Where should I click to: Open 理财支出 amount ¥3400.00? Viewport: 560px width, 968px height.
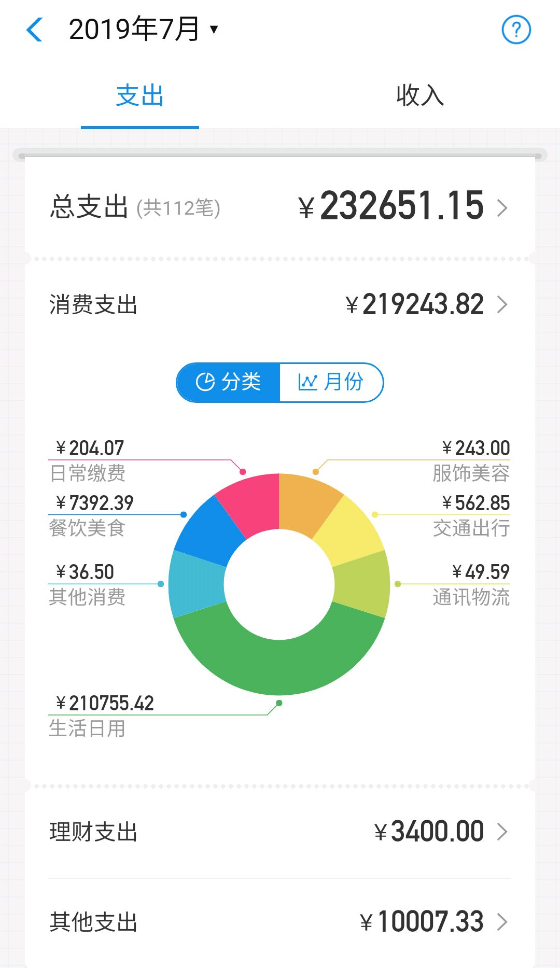(x=429, y=832)
